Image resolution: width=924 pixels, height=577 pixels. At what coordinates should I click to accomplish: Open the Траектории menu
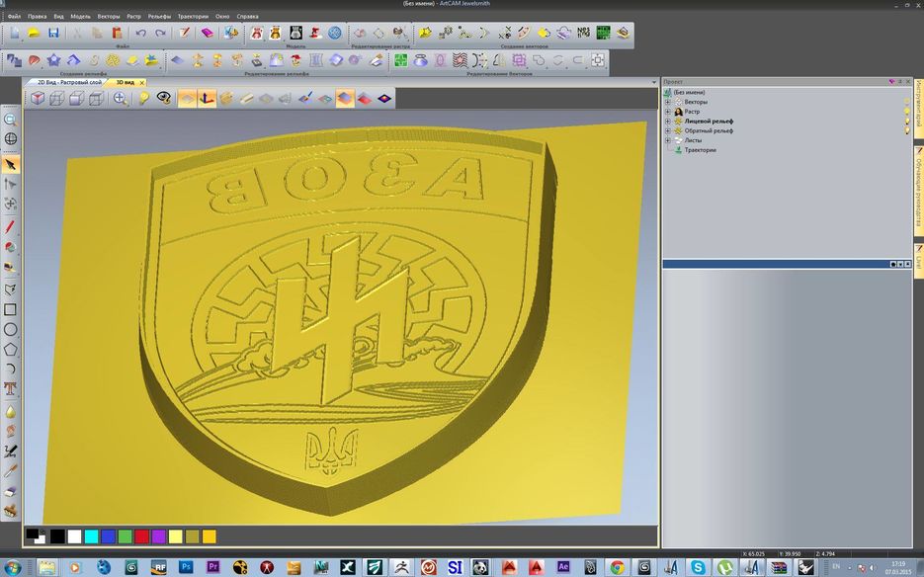pyautogui.click(x=193, y=17)
